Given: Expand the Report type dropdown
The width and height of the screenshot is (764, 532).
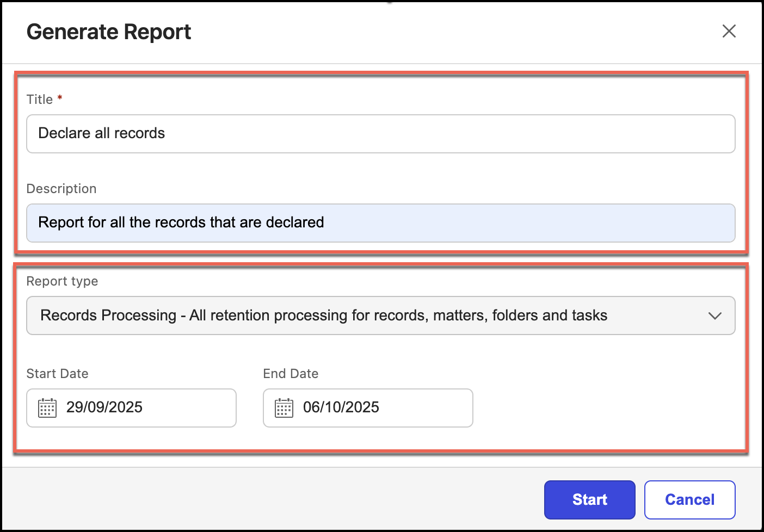Looking at the screenshot, I should pos(380,316).
